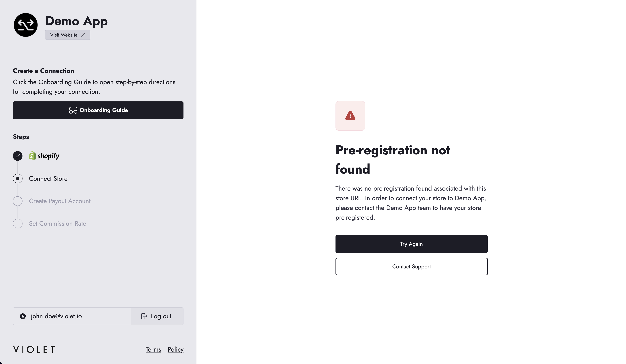
Task: Select the Connect Store step indicator
Action: tap(18, 179)
